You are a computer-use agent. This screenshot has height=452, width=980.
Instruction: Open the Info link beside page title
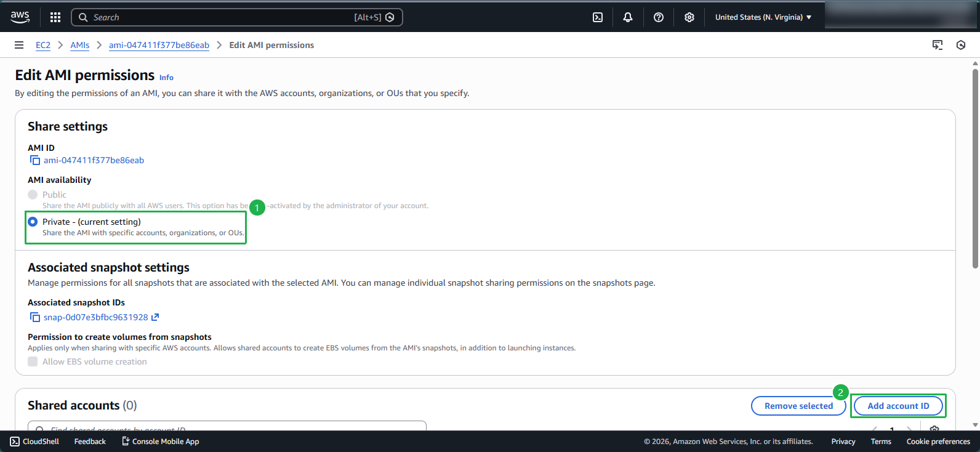tap(166, 78)
